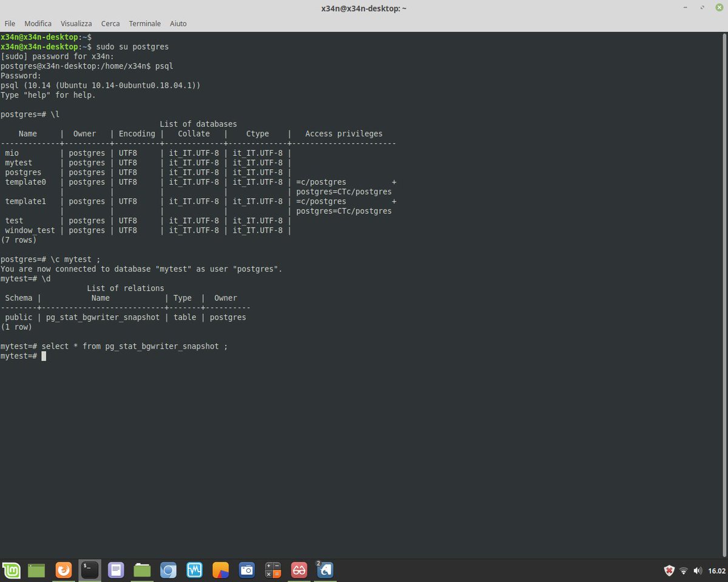This screenshot has height=582, width=728.
Task: Open the File menu of the terminal
Action: pyautogui.click(x=10, y=24)
